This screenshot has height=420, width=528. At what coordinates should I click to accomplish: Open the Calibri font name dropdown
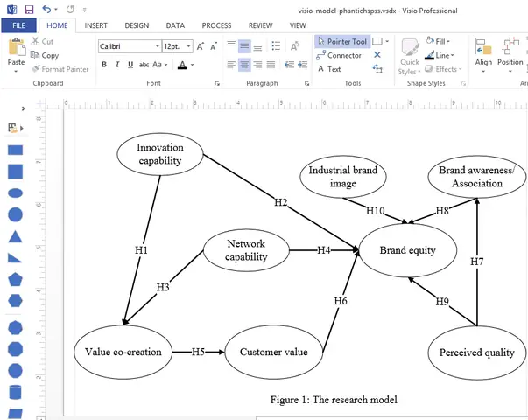[x=158, y=46]
